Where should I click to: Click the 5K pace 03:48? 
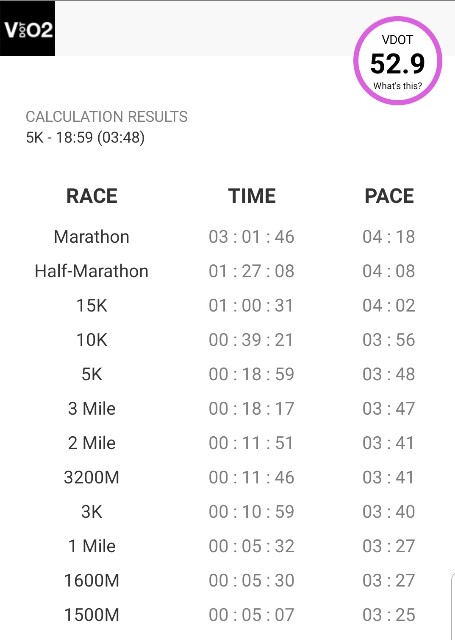[x=388, y=374]
